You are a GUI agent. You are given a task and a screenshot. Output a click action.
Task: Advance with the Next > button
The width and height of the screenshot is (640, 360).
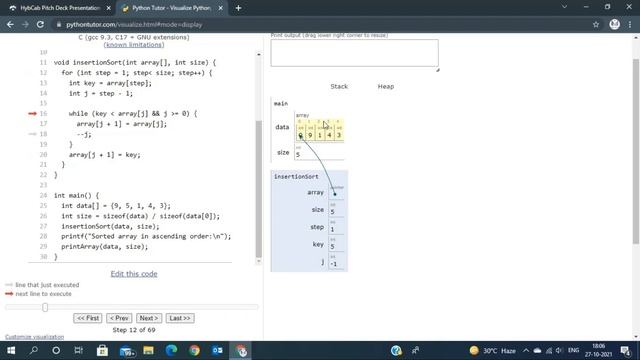click(149, 318)
